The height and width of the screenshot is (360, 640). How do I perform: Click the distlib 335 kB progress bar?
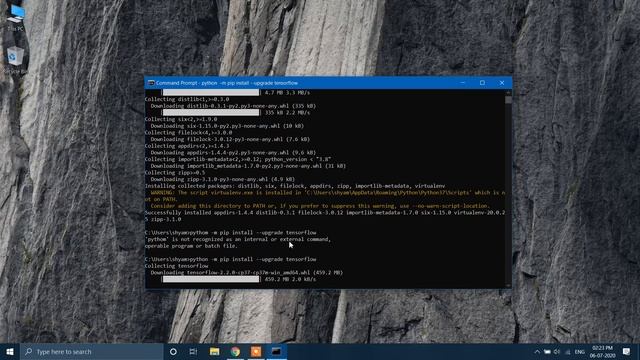point(211,113)
